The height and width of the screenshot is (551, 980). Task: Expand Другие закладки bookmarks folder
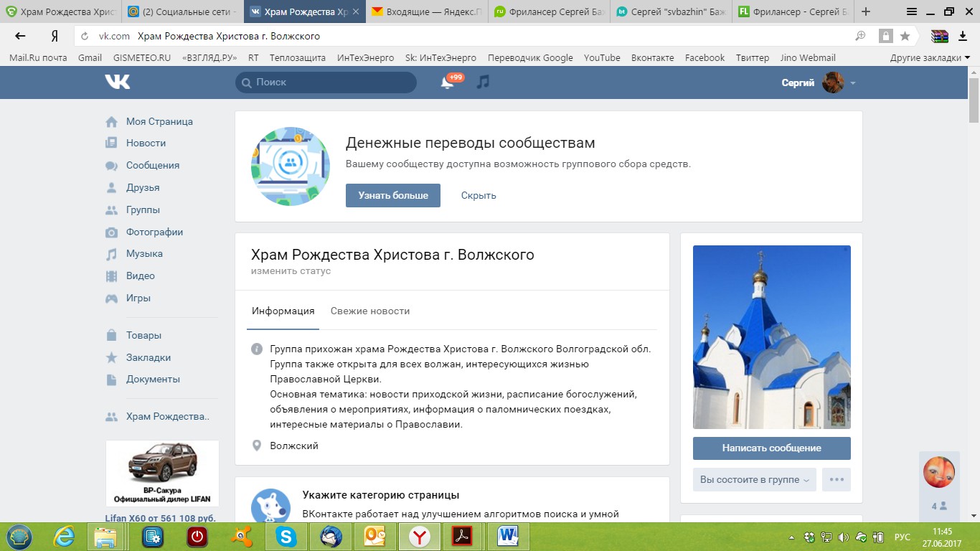(930, 57)
